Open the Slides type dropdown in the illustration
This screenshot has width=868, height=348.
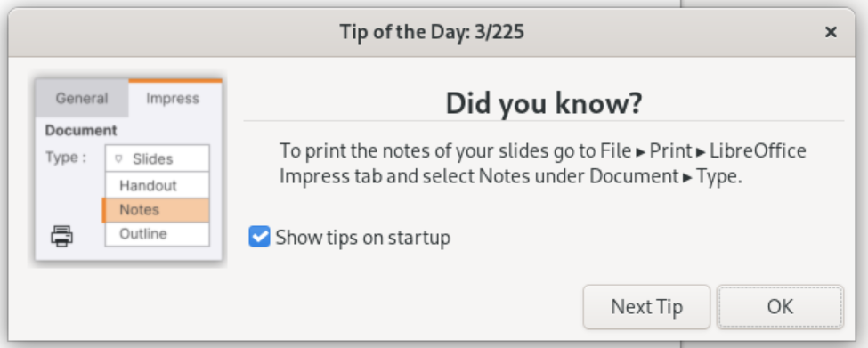coord(158,158)
